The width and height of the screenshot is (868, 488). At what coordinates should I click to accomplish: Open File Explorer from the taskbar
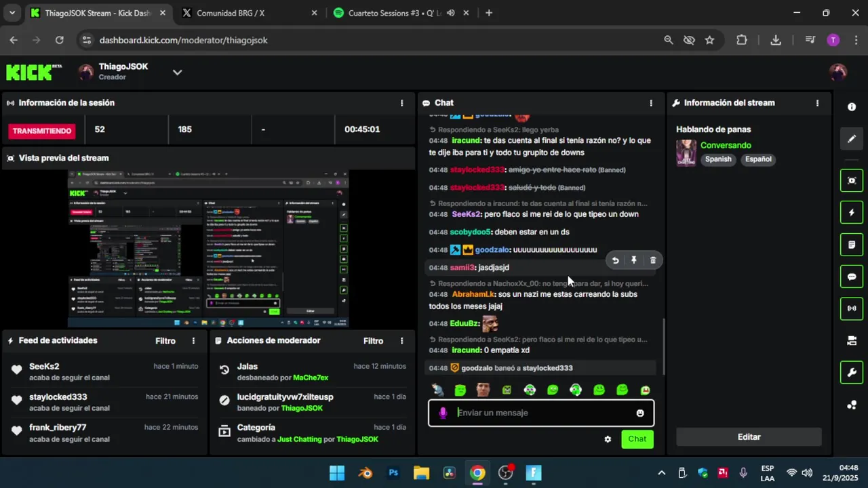421,473
